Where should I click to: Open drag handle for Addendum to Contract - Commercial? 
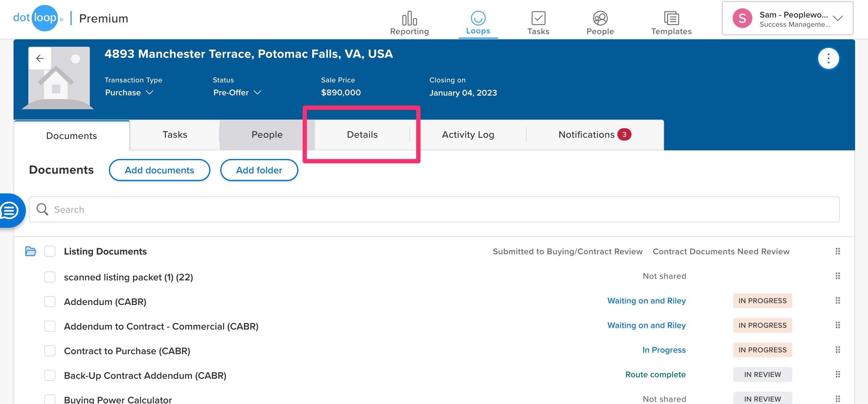838,325
